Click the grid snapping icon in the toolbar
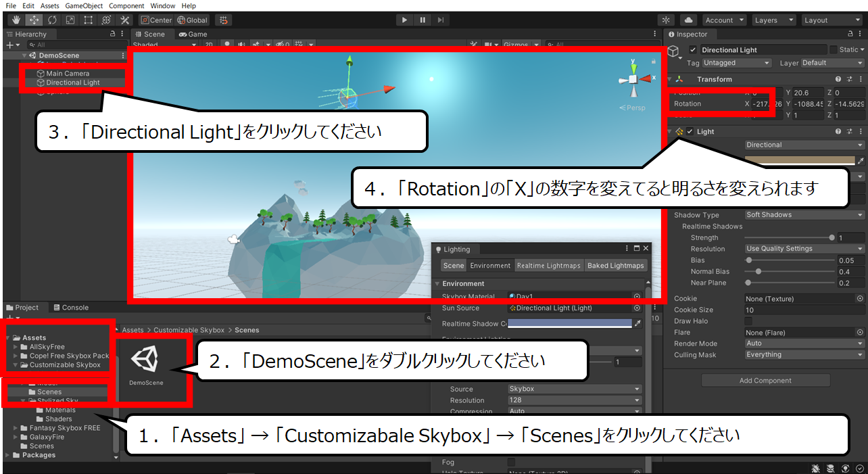The width and height of the screenshot is (868, 474). 224,20
